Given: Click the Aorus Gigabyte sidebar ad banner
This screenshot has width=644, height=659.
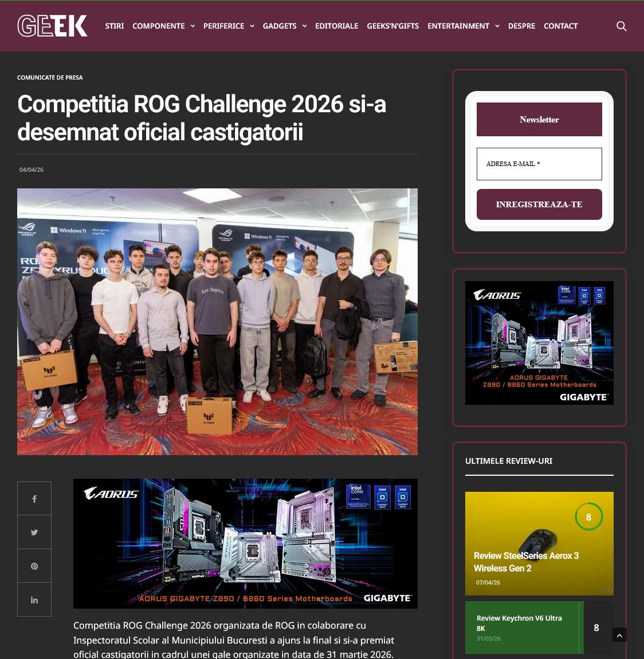Looking at the screenshot, I should (x=539, y=342).
